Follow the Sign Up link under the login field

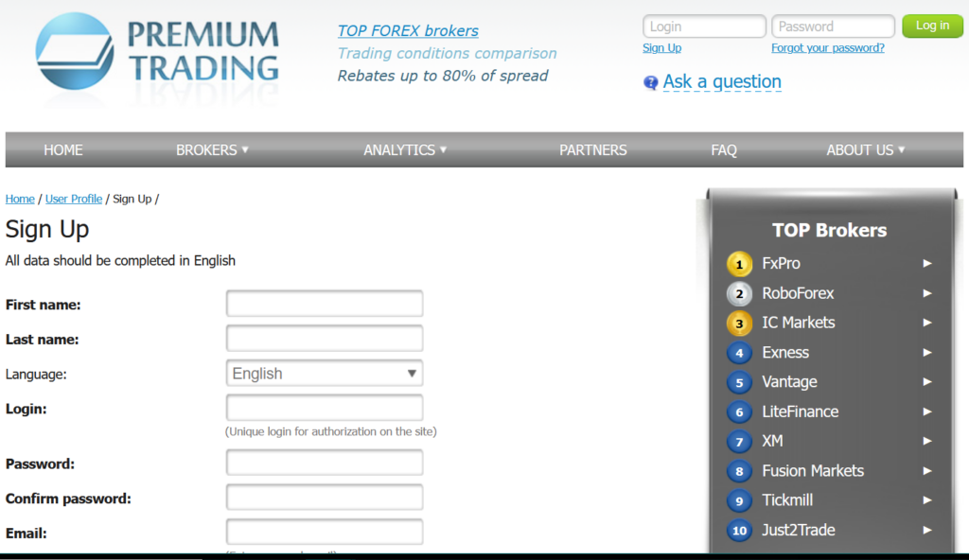click(661, 48)
